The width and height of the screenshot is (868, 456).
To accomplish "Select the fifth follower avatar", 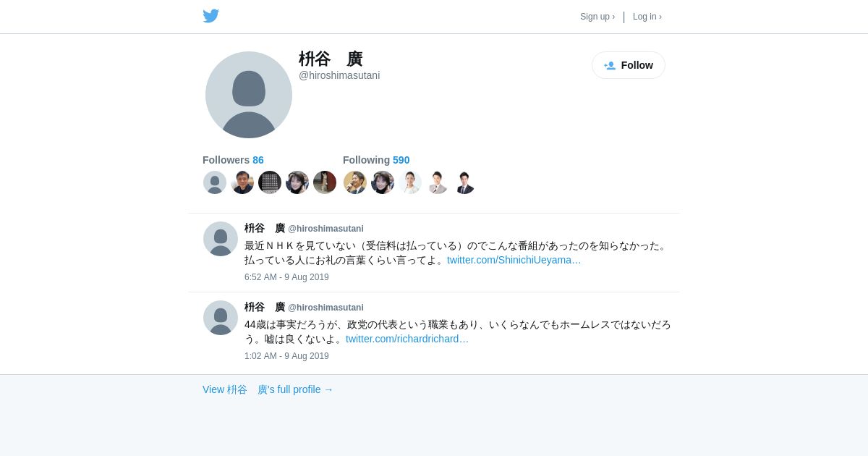I will pos(325,182).
